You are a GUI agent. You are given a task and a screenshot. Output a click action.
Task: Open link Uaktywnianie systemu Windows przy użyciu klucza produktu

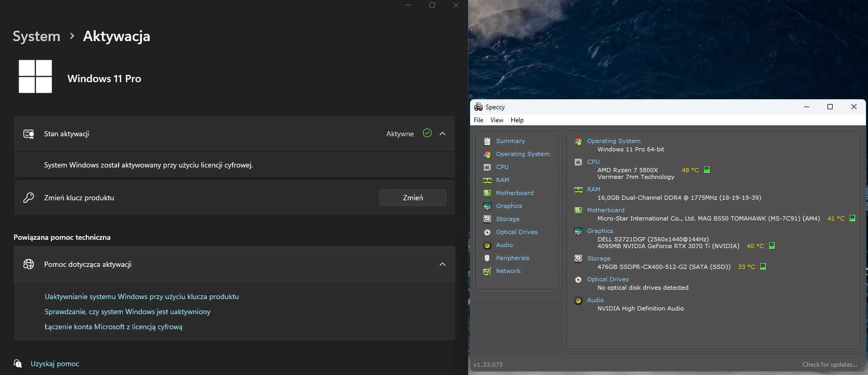pos(141,296)
